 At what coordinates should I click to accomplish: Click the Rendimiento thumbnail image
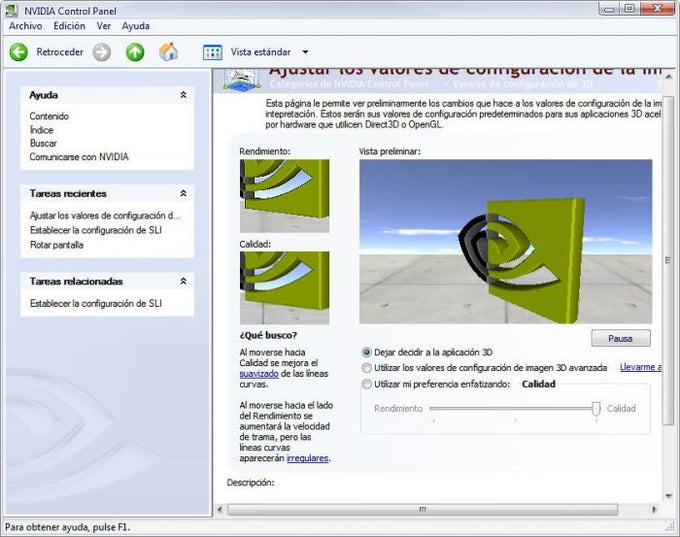284,196
